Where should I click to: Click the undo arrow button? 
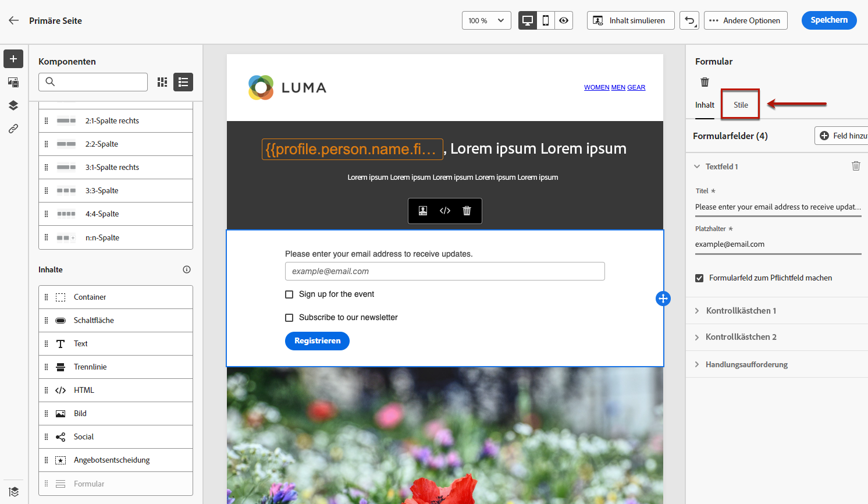click(689, 20)
